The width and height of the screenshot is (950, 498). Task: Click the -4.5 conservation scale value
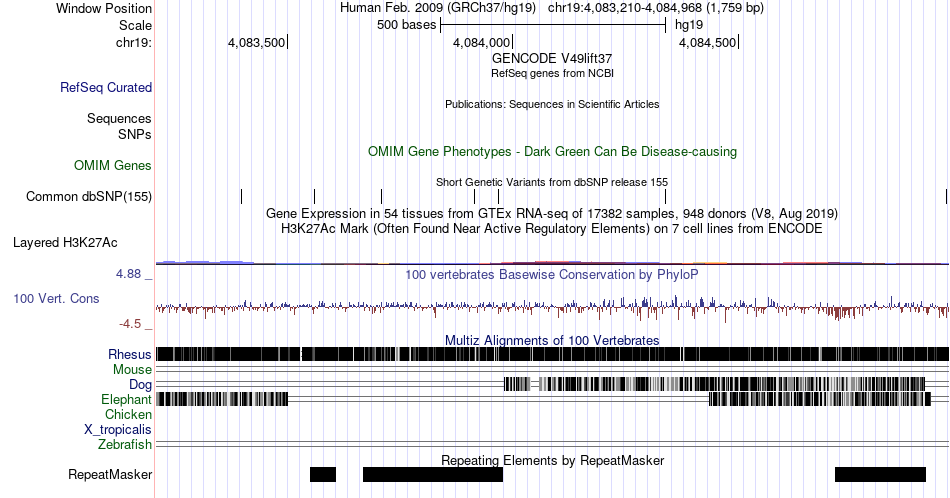tap(130, 324)
